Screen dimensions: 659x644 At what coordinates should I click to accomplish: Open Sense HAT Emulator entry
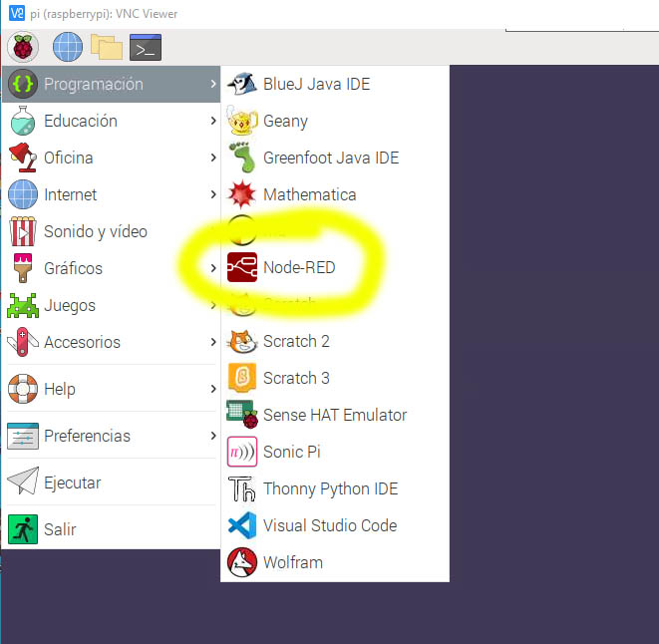coord(335,415)
